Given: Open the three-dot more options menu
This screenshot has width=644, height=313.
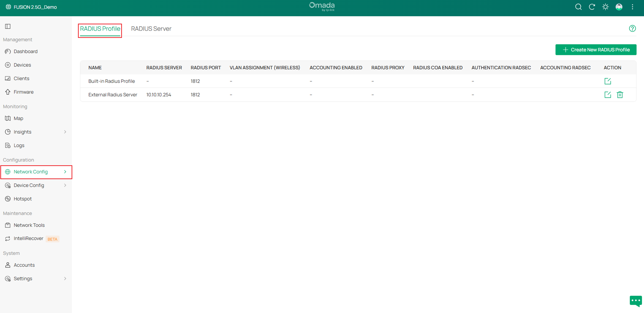Looking at the screenshot, I should (x=633, y=7).
